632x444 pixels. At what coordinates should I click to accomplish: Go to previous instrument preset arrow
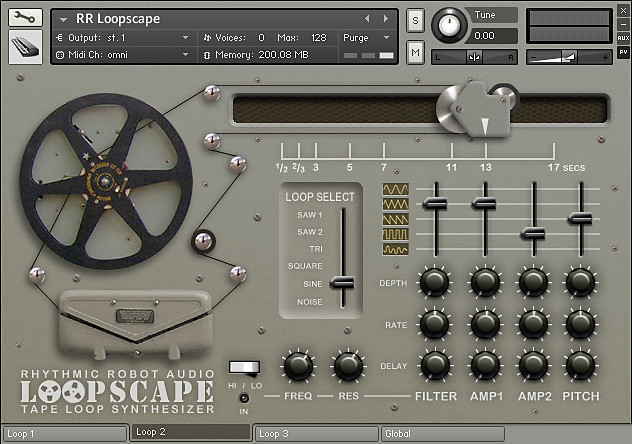(367, 19)
